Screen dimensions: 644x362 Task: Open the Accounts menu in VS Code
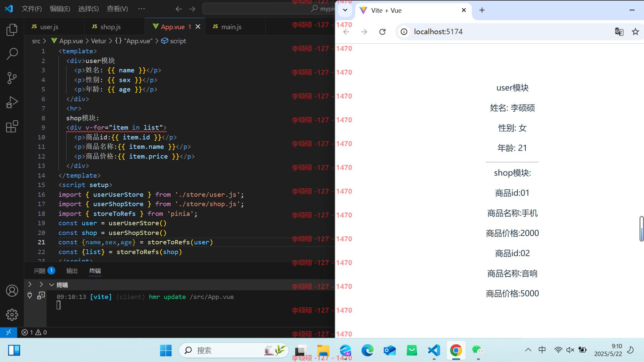point(12,291)
